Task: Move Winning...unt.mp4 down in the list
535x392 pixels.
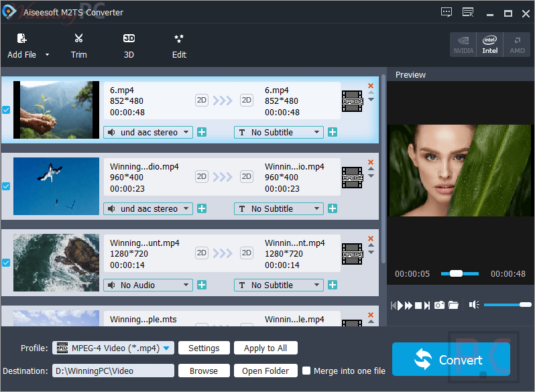Action: (x=371, y=253)
